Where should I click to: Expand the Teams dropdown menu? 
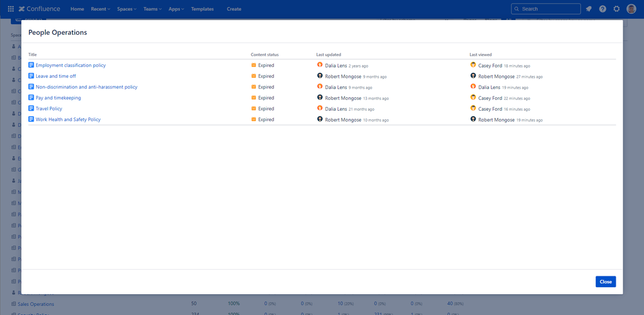pyautogui.click(x=152, y=9)
